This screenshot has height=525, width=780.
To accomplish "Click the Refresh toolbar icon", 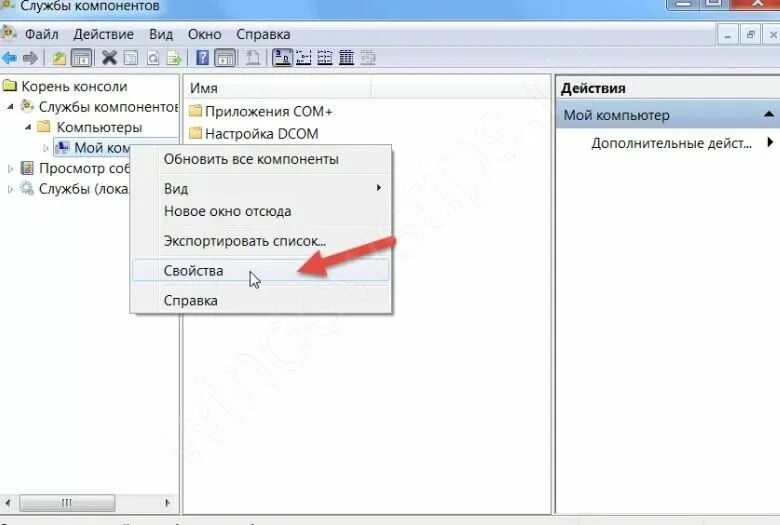I will pyautogui.click(x=153, y=58).
